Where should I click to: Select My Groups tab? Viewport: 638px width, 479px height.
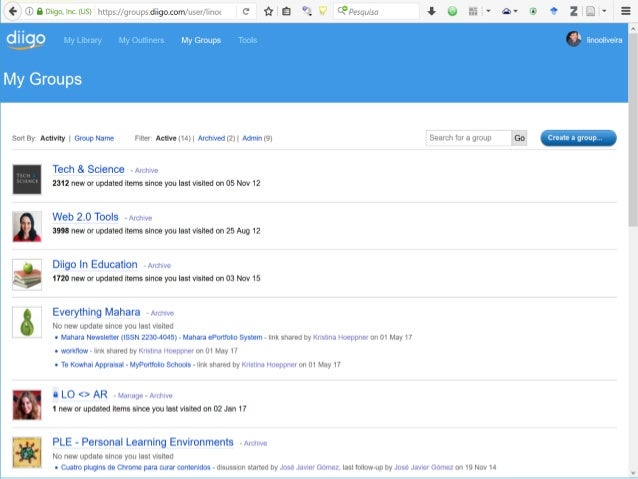tap(201, 40)
